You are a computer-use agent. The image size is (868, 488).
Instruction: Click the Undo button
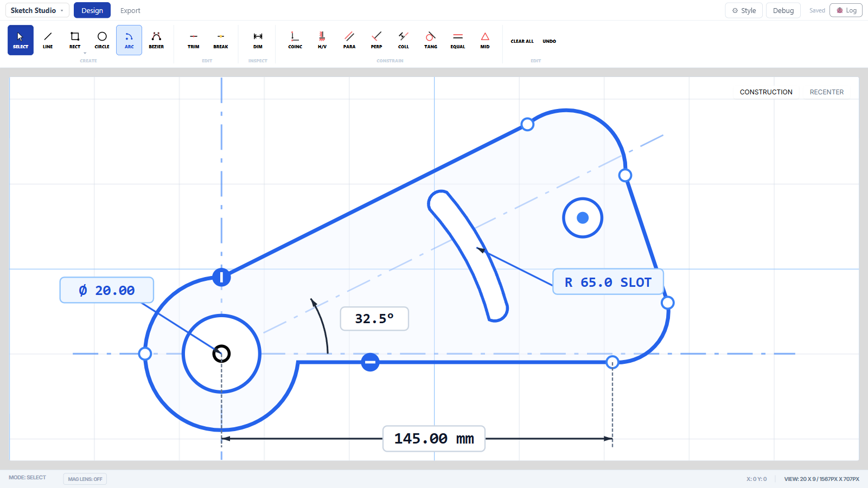[x=549, y=41]
